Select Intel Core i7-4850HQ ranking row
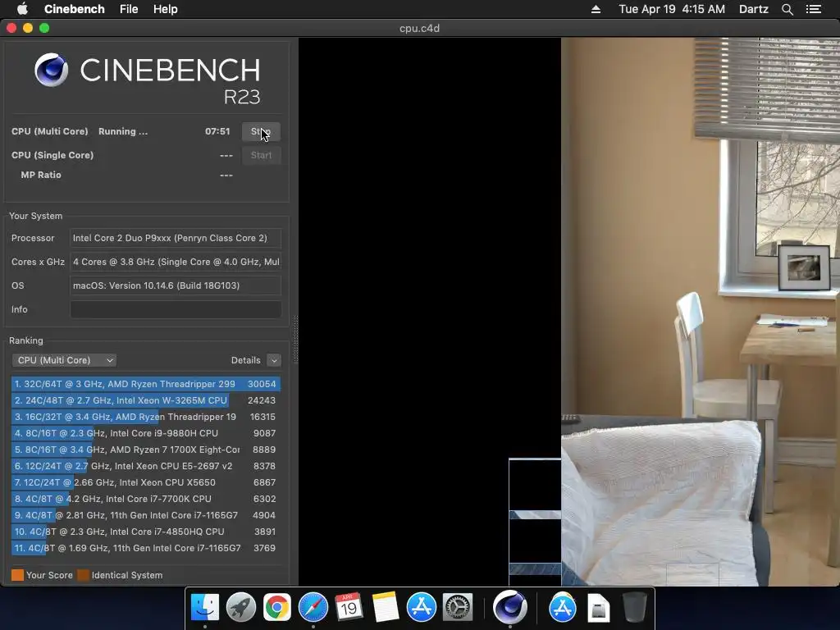The image size is (840, 630). pyautogui.click(x=145, y=532)
